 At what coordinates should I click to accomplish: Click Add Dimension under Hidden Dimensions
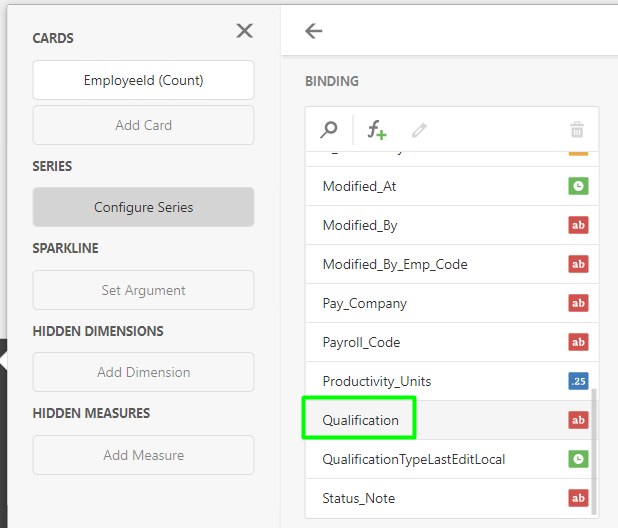click(x=143, y=372)
